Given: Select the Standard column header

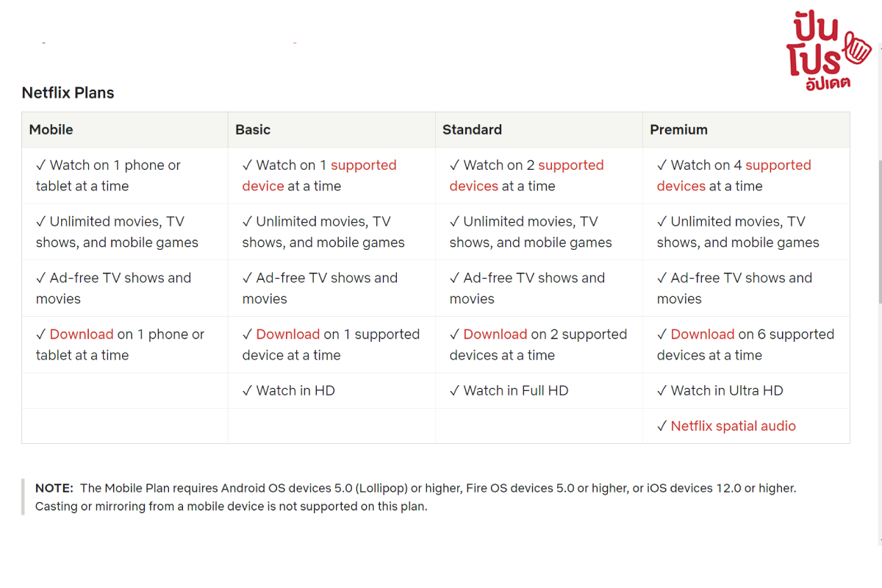Looking at the screenshot, I should pyautogui.click(x=539, y=129).
